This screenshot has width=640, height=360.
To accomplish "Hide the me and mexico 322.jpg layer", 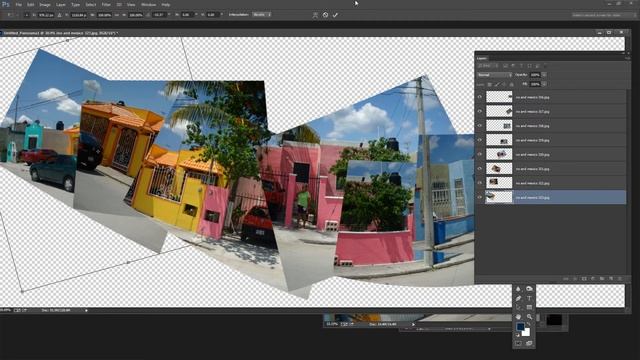I will [x=480, y=183].
